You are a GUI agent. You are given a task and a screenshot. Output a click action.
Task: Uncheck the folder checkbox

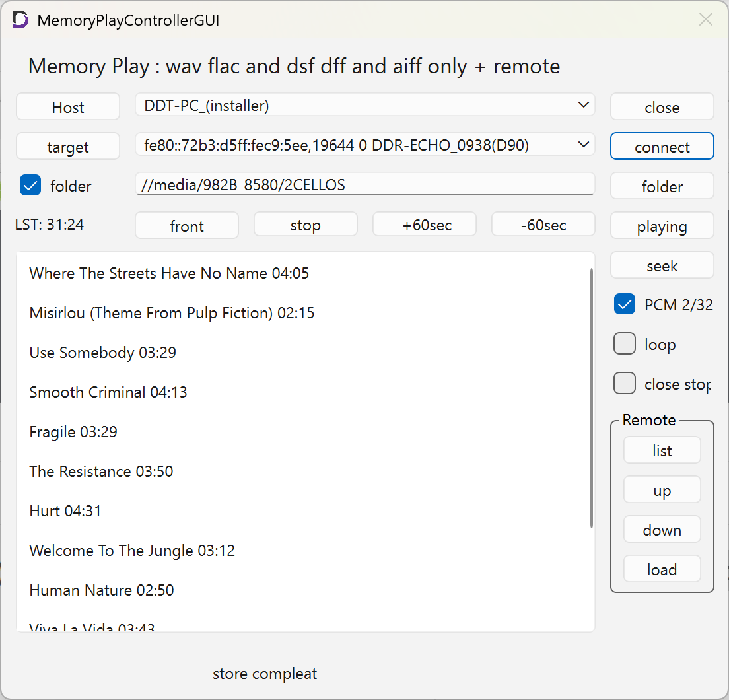(30, 185)
